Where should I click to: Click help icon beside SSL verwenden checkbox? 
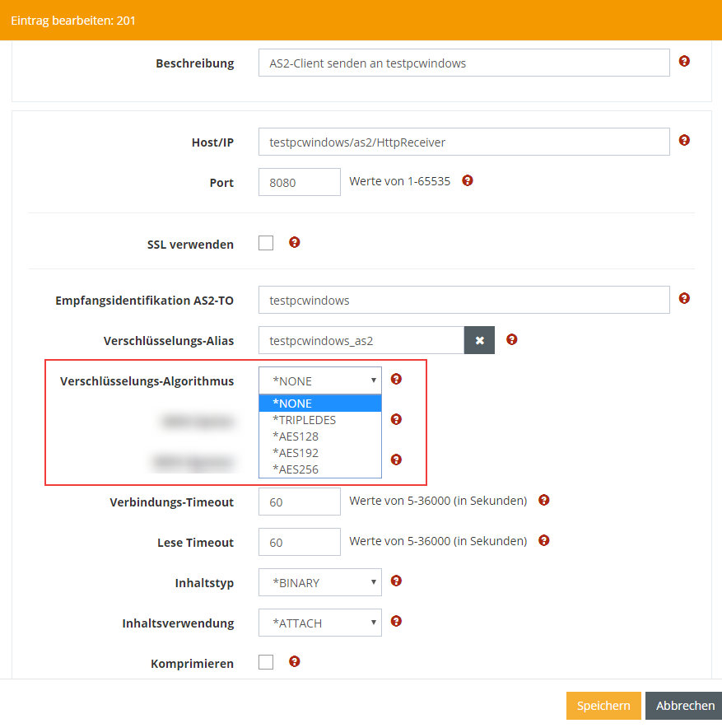pos(295,243)
